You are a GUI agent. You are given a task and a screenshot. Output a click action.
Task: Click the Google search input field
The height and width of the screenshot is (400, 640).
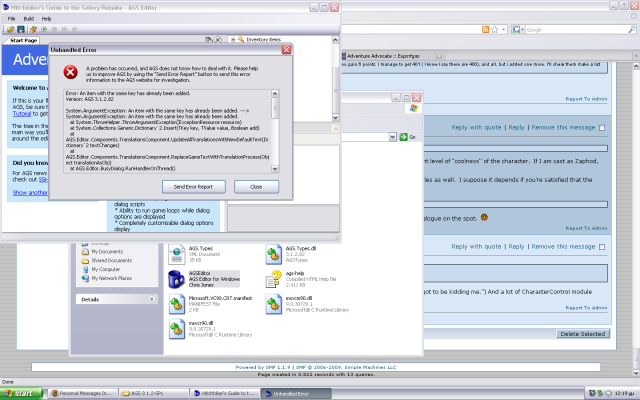[576, 29]
